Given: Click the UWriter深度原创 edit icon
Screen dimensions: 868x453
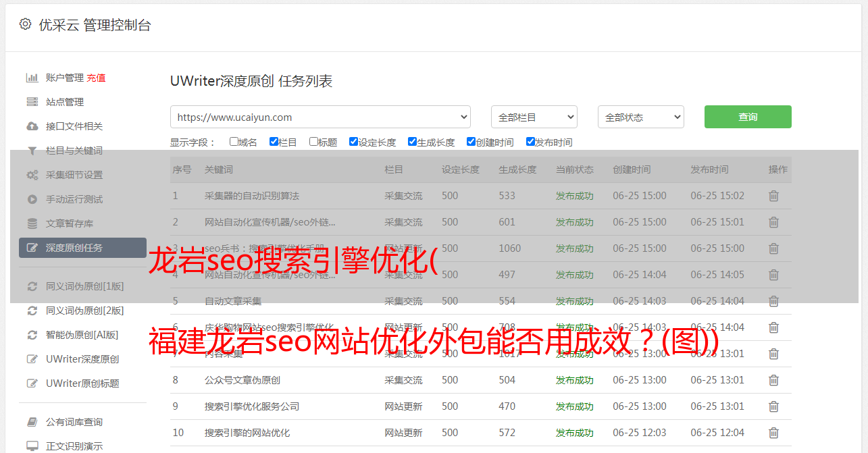Looking at the screenshot, I should tap(32, 359).
